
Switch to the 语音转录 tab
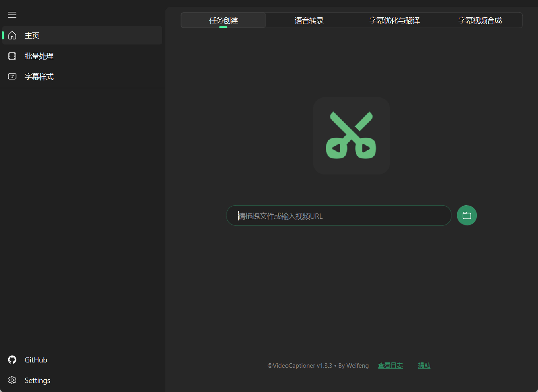309,21
